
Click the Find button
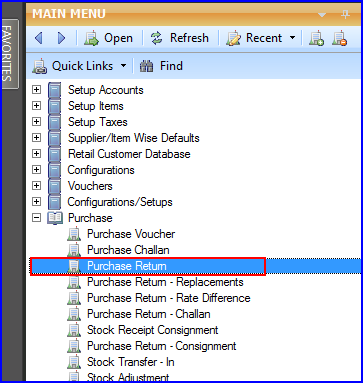pyautogui.click(x=161, y=66)
